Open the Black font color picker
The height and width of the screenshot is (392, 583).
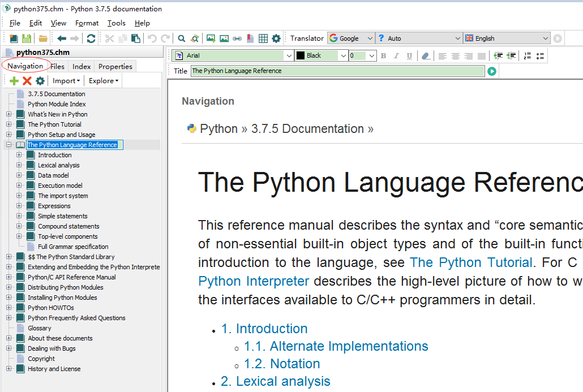tap(342, 55)
